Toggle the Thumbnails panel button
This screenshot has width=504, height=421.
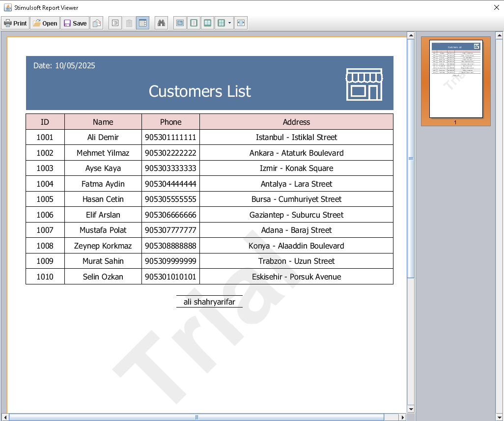[143, 23]
